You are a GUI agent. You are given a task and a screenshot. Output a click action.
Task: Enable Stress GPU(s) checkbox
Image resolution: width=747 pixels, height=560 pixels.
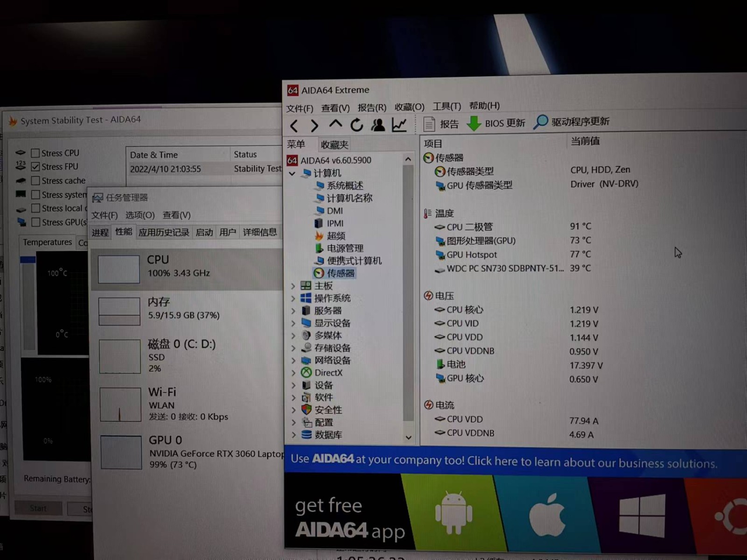click(35, 222)
